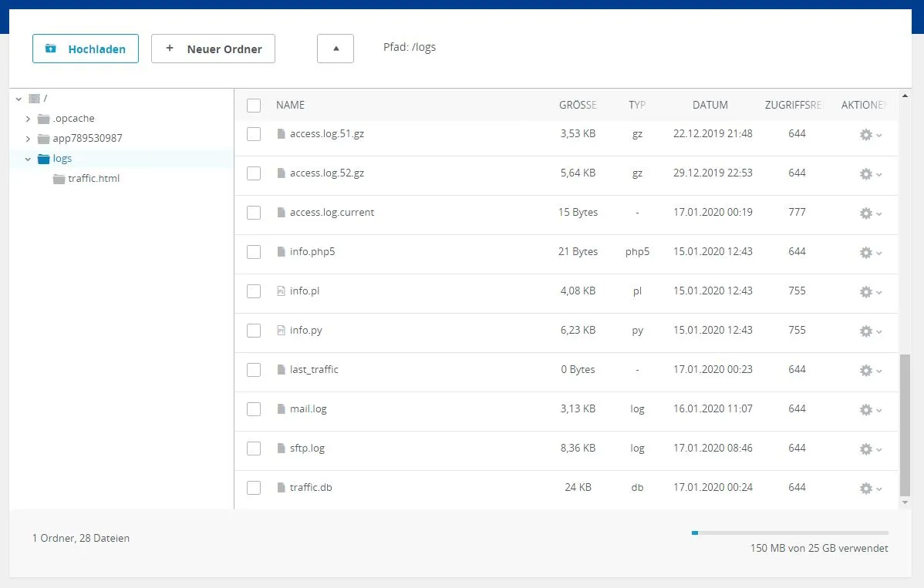Screen dimensions: 924x588
Task: Click the Hochladen upload button
Action: 86,49
